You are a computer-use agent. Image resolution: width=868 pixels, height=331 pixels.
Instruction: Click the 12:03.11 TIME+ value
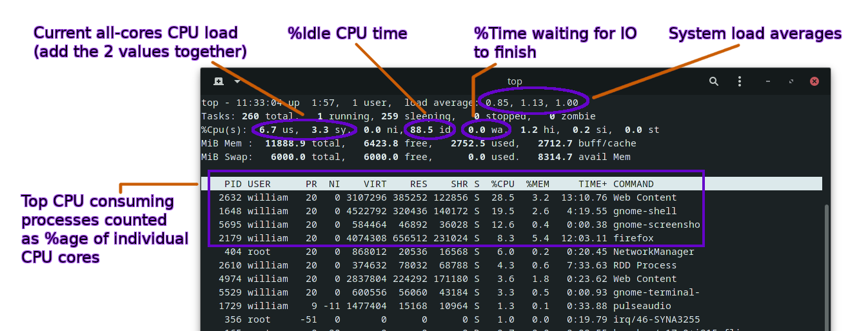click(x=584, y=238)
